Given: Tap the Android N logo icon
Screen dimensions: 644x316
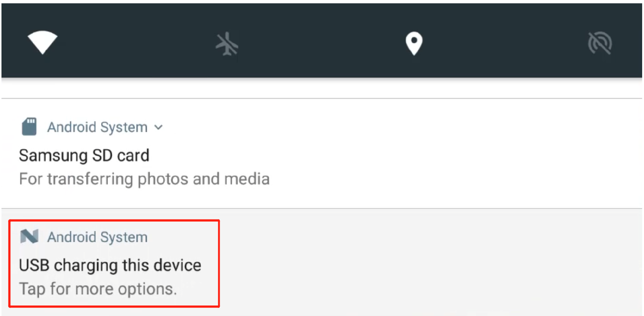Looking at the screenshot, I should [x=29, y=236].
